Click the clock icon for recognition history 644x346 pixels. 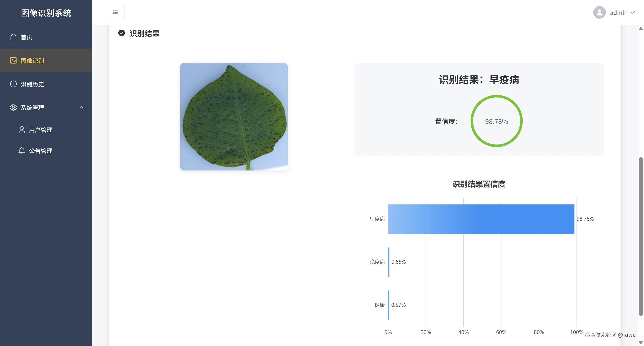pyautogui.click(x=13, y=84)
